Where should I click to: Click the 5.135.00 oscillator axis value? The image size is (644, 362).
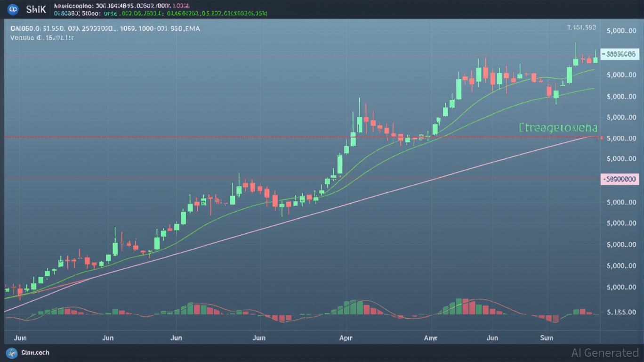click(621, 312)
